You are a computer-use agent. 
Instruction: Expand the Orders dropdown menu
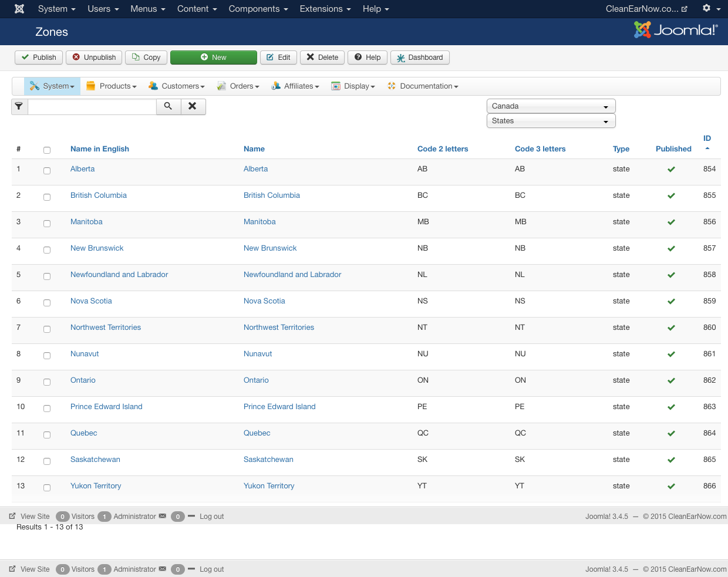click(238, 86)
